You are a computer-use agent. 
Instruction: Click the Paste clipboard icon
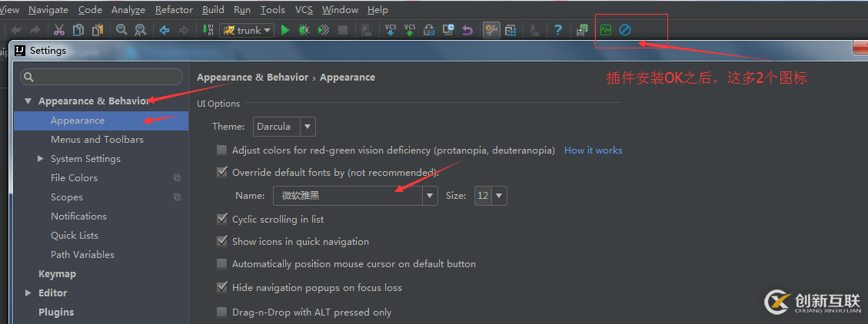point(98,30)
